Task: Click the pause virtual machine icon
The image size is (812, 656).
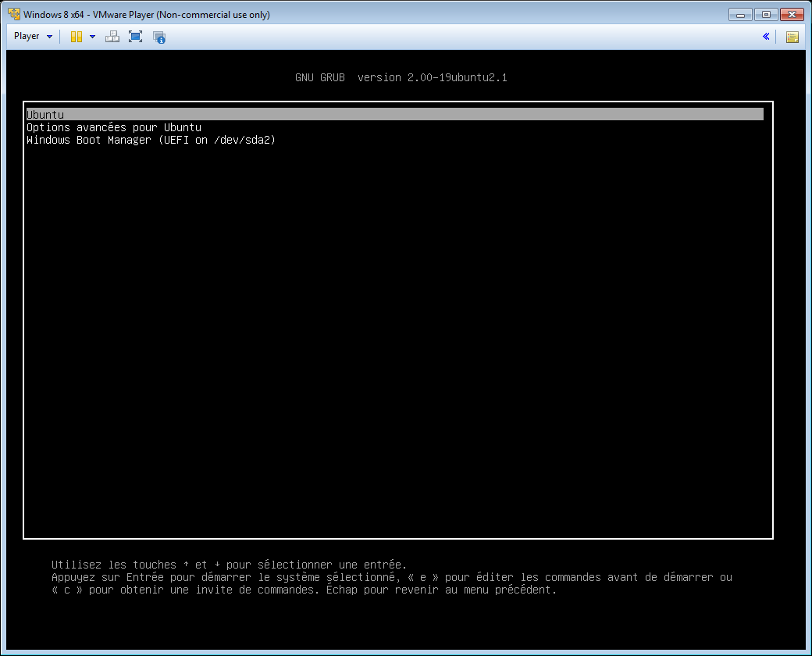Action: pyautogui.click(x=77, y=37)
